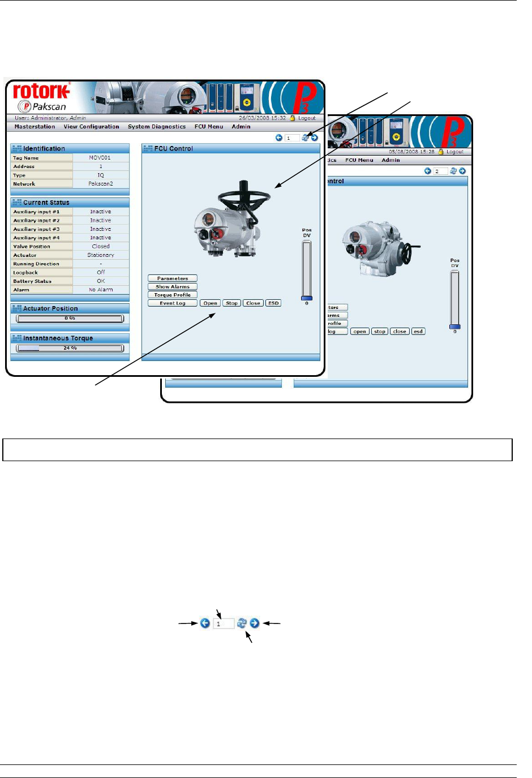Click Pos DV slider handle in front window

(307, 298)
